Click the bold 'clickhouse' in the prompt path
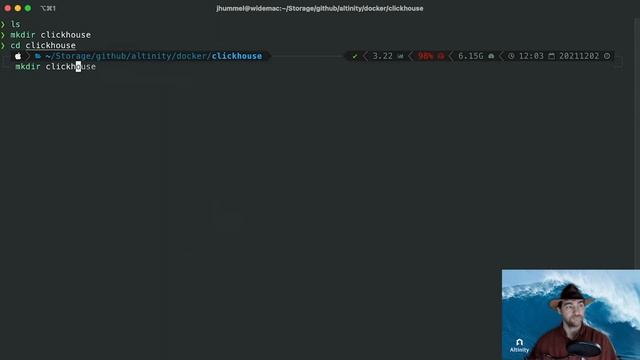This screenshot has width=640, height=360. click(237, 56)
